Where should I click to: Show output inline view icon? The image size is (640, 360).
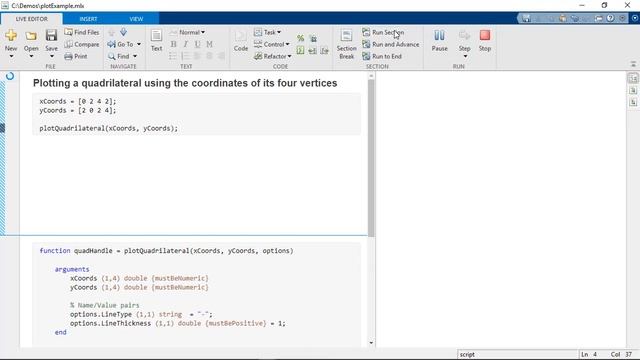click(633, 90)
